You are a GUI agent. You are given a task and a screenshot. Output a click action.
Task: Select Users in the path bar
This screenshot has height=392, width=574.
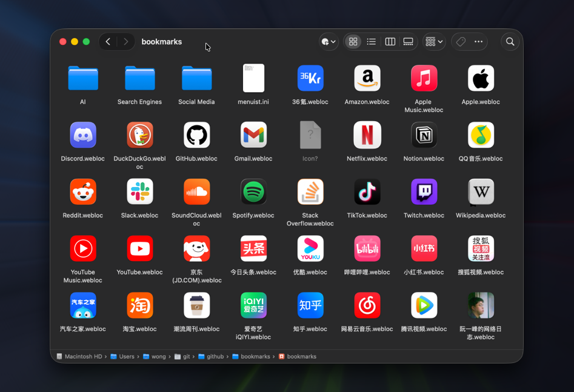tap(125, 356)
